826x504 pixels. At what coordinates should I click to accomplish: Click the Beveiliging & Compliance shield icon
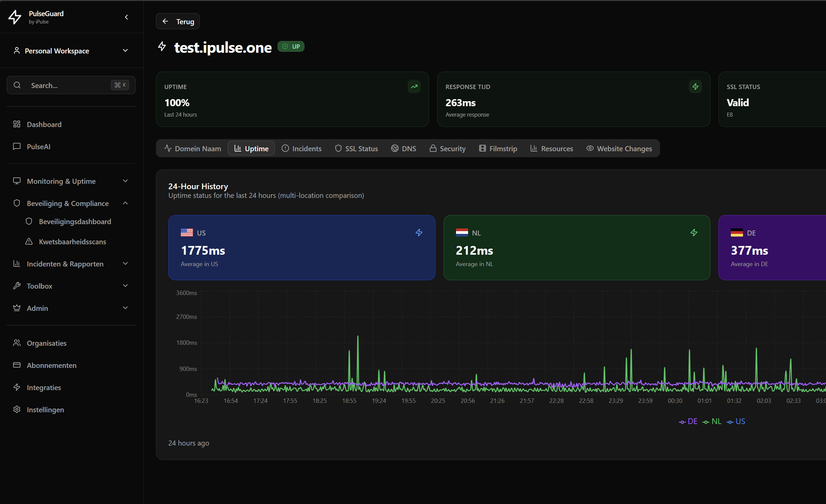coord(17,203)
